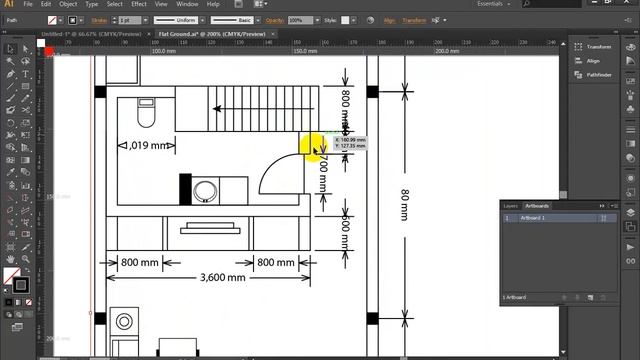Screen dimensions: 640x360
Task: Click the Stroke link in control bar
Action: pyautogui.click(x=99, y=20)
